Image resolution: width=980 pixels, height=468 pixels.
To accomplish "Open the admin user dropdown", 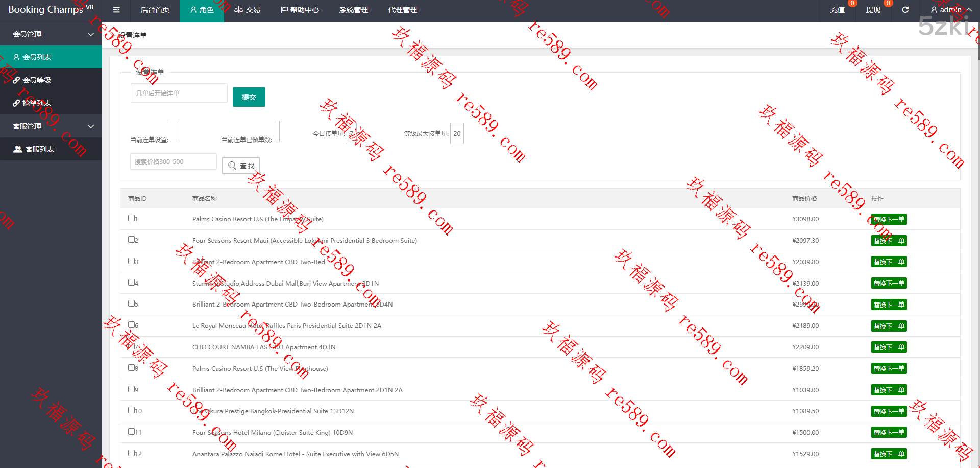I will (x=951, y=10).
